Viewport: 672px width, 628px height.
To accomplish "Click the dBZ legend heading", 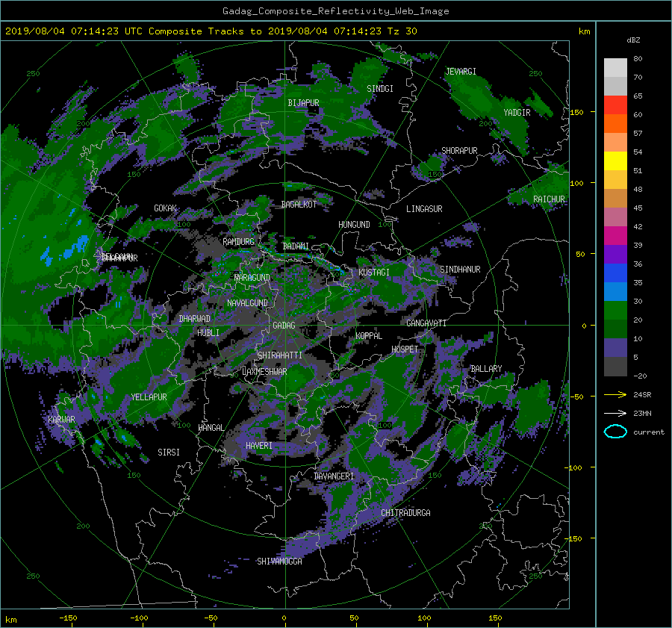I will tap(633, 40).
